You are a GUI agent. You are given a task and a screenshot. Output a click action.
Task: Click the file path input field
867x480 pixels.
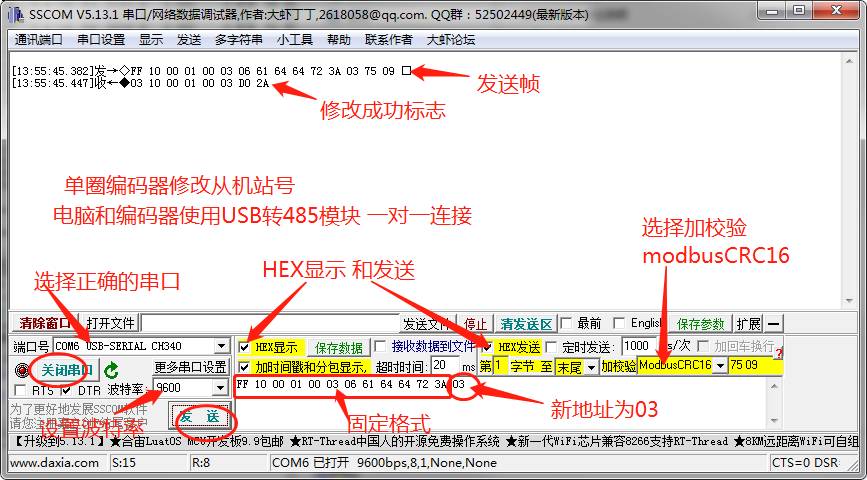tap(270, 323)
